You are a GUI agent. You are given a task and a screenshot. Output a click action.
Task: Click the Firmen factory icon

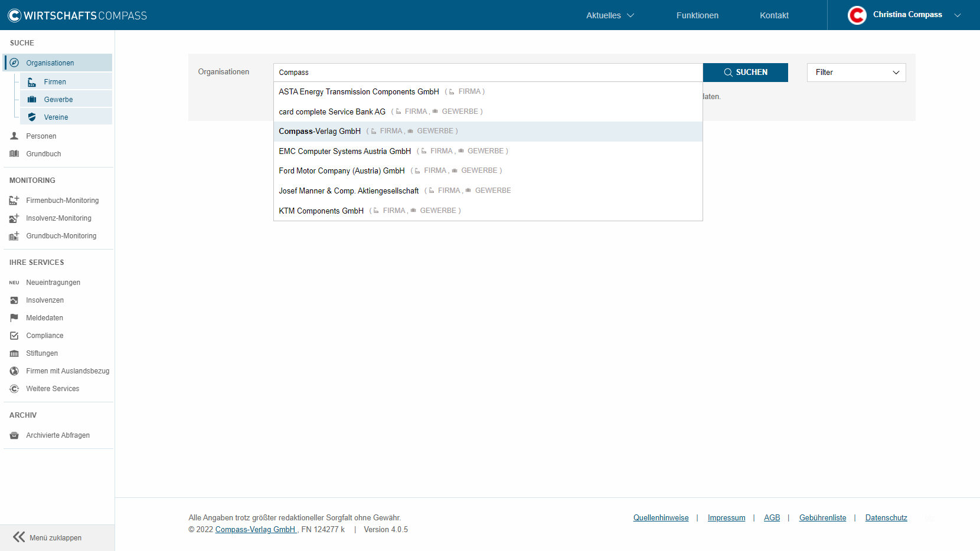tap(32, 82)
